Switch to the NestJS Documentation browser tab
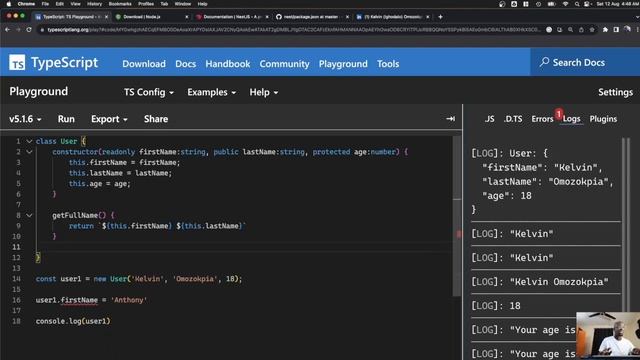Screen dimensions: 640x360 [231, 17]
